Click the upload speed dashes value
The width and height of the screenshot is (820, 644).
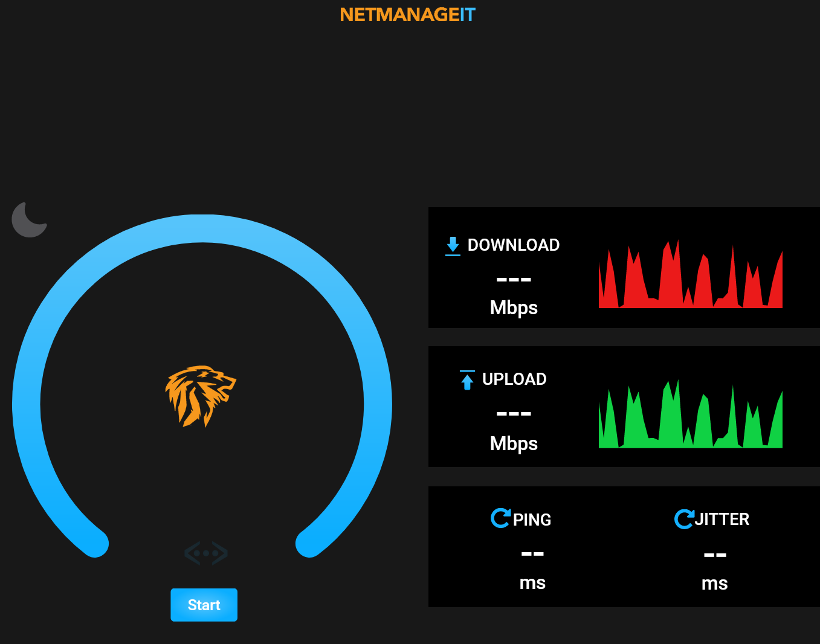(514, 414)
